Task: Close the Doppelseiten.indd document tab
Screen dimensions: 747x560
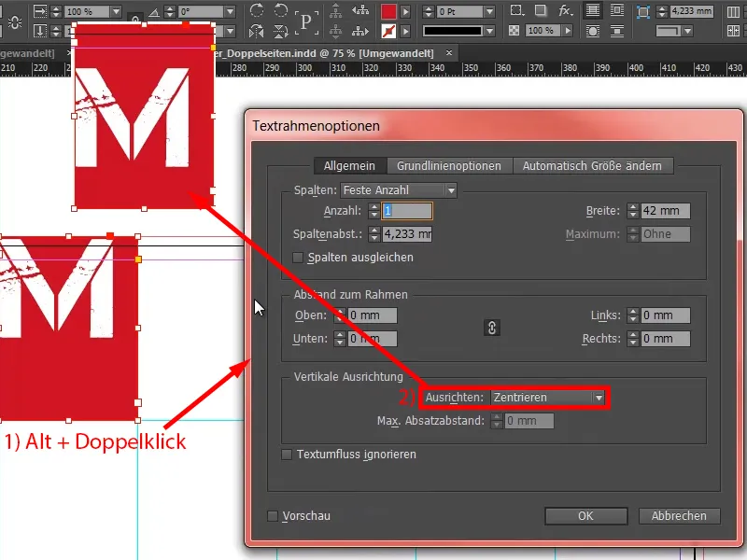Action: [x=449, y=53]
